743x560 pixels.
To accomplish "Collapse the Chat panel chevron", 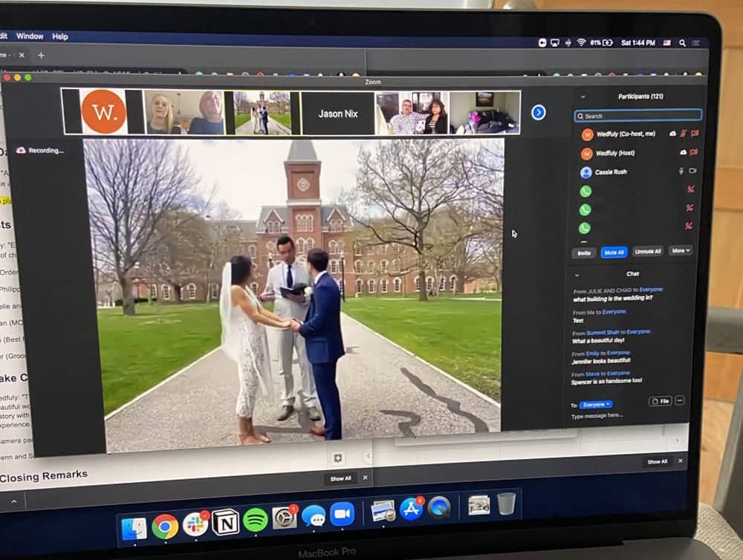I will (x=577, y=275).
